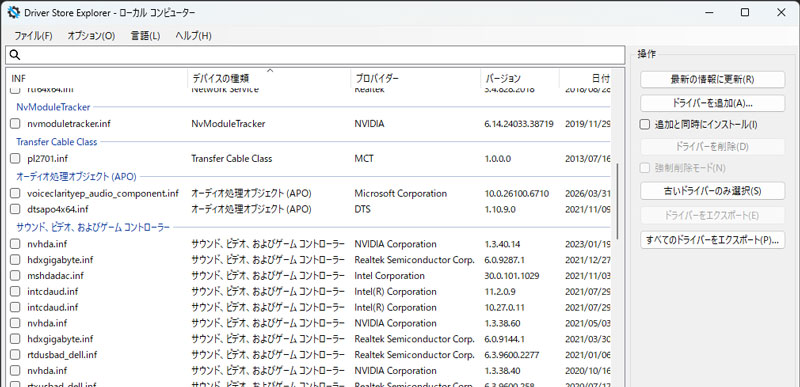
Task: Open the オプション(O) menu
Action: point(91,36)
